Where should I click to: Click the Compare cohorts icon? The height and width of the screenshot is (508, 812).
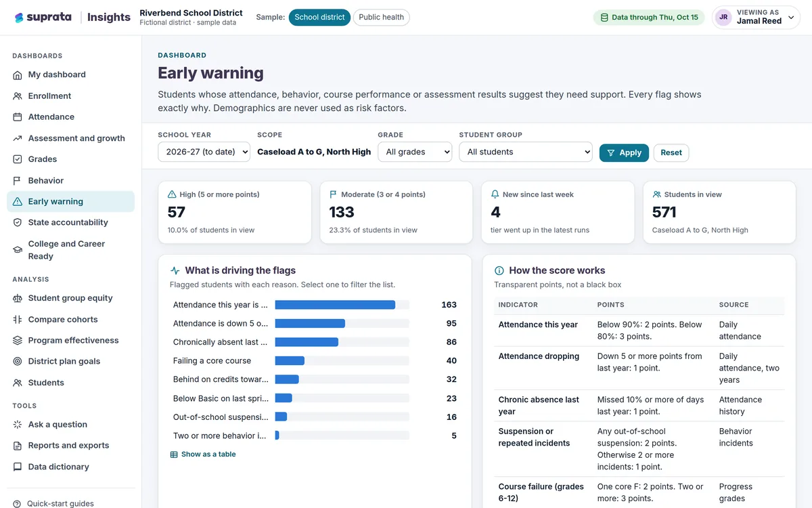pos(18,320)
